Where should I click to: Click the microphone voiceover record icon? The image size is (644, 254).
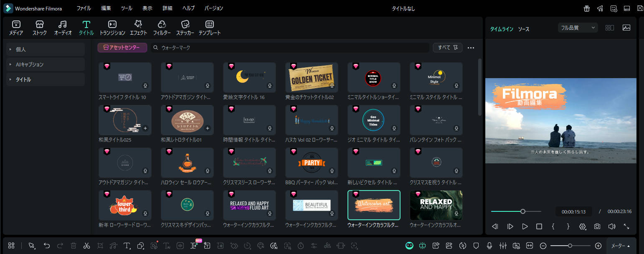[x=489, y=246]
